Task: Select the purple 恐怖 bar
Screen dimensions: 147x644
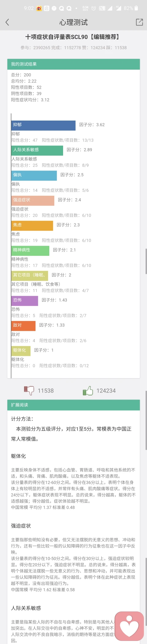Action: tap(24, 301)
